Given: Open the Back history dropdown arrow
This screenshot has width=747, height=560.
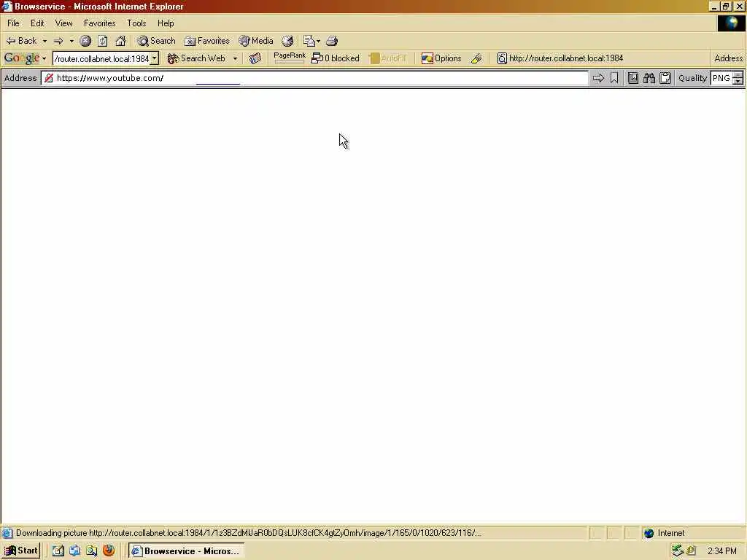Looking at the screenshot, I should tap(44, 41).
